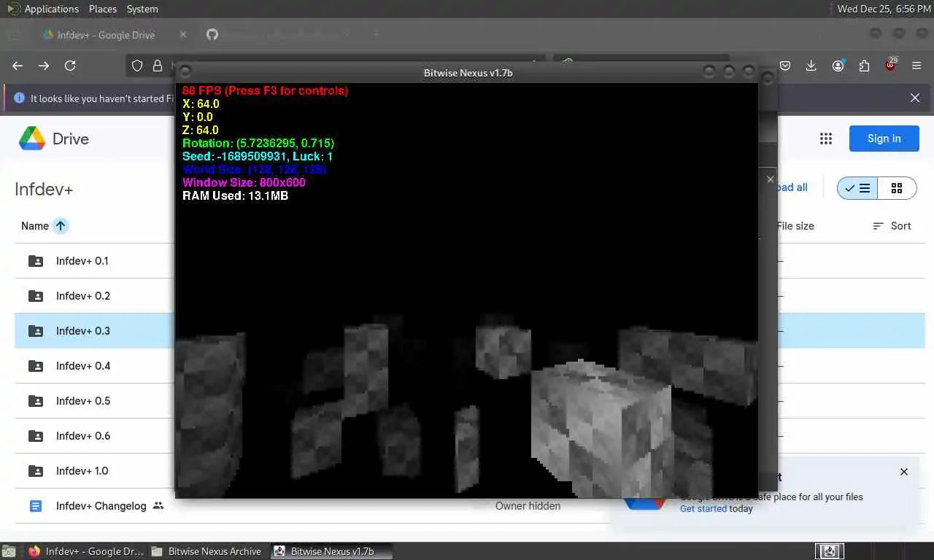Viewport: 934px width, 560px height.
Task: Sign in to Google Drive
Action: (884, 139)
